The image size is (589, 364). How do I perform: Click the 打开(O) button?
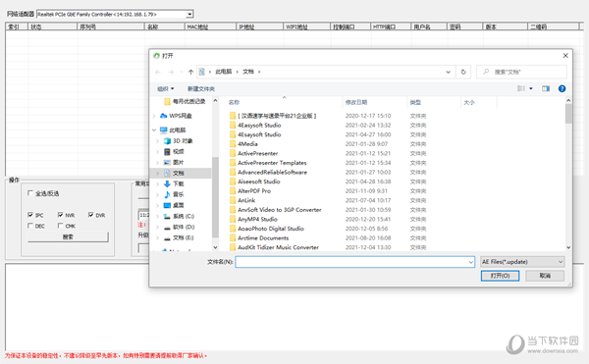pyautogui.click(x=500, y=276)
